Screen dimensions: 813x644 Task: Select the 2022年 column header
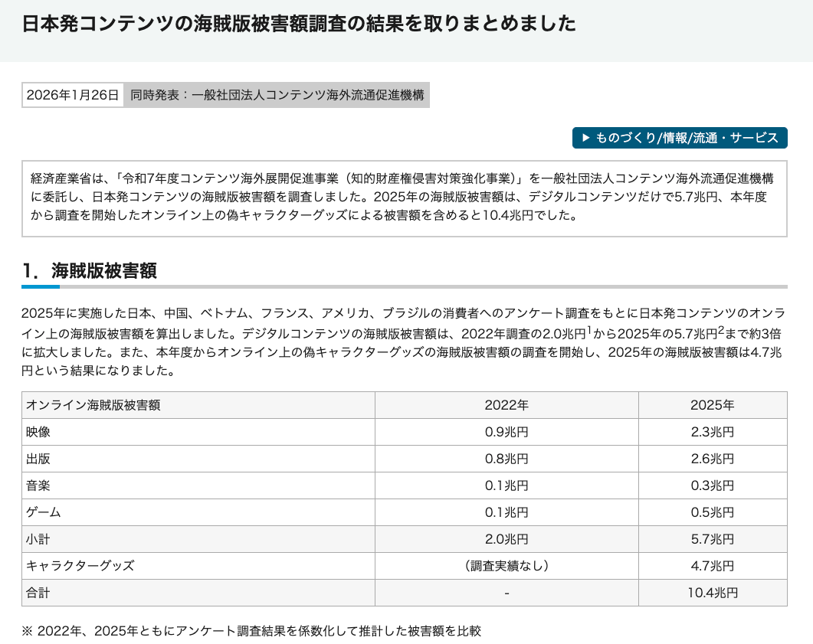[x=506, y=405]
